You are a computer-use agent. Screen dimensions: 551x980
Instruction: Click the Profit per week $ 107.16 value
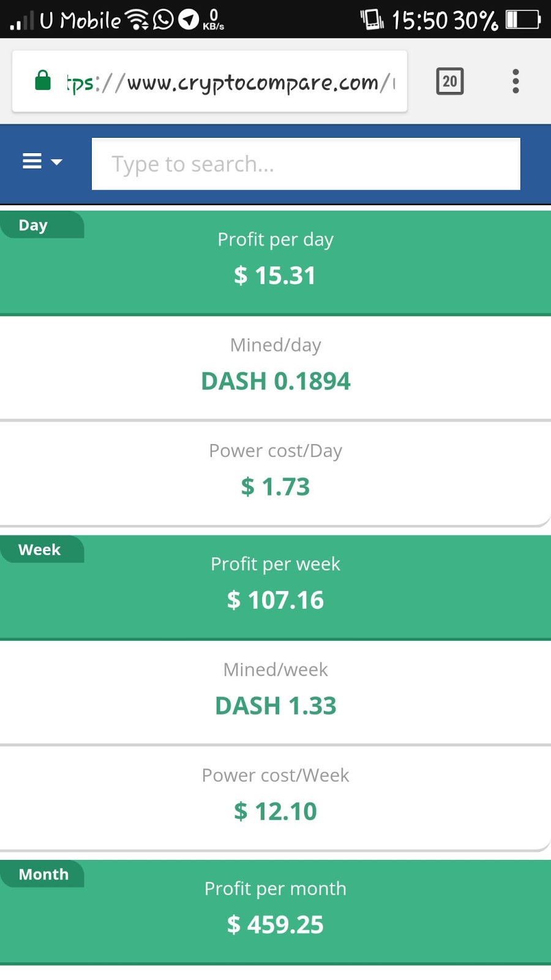[275, 600]
